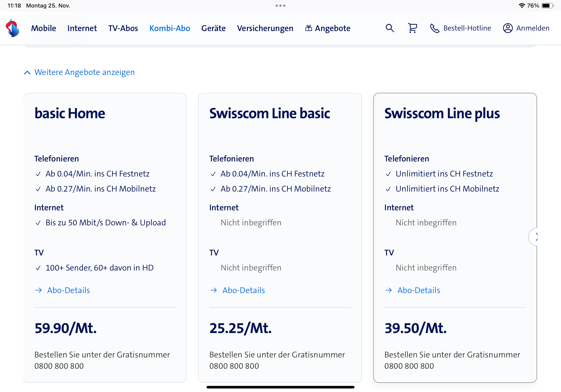Open the shopping cart icon
561x392 pixels.
click(413, 28)
